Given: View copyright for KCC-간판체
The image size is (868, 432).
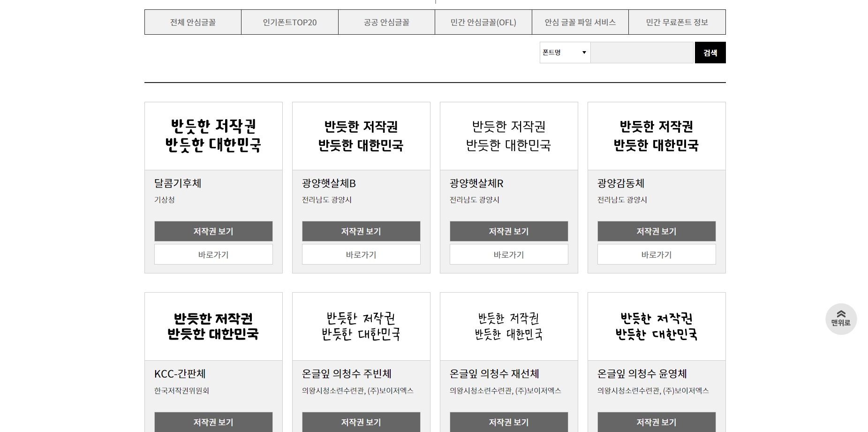Looking at the screenshot, I should coord(213,422).
